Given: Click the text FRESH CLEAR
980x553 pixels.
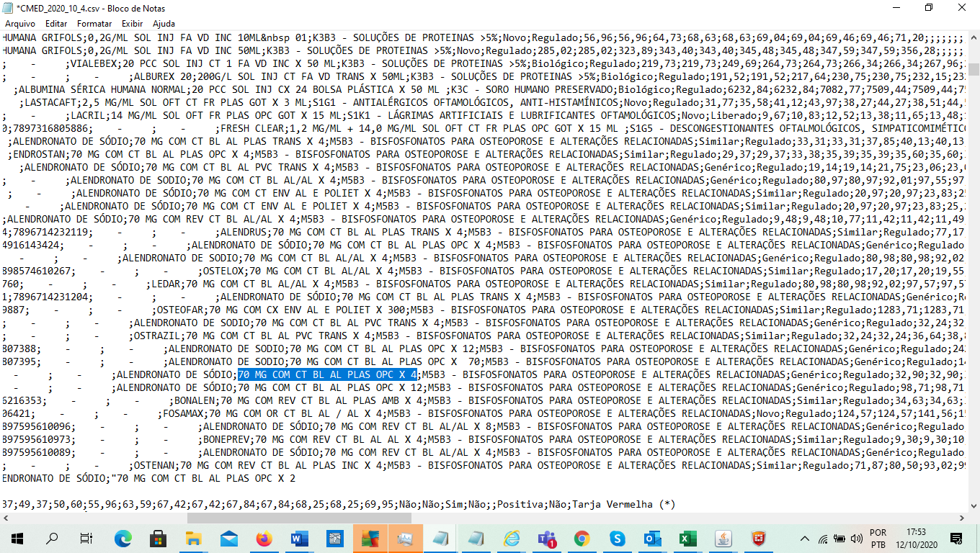Looking at the screenshot, I should [252, 128].
